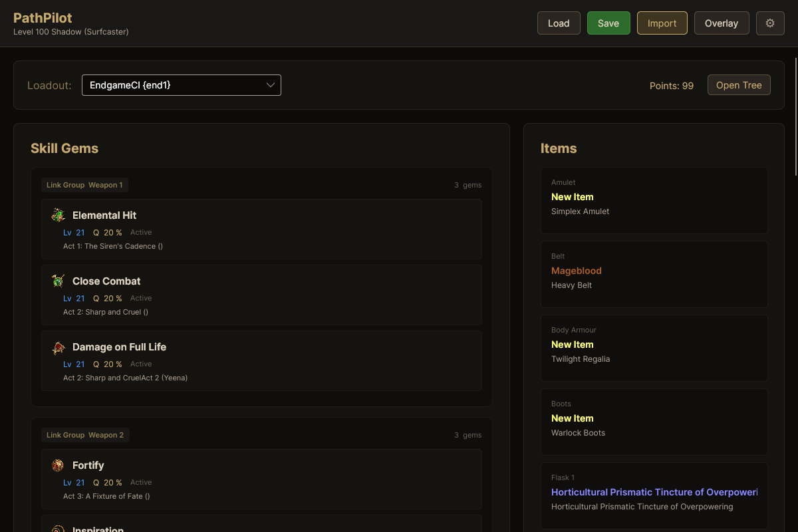Screen dimensions: 798x532
Task: Open the passive skill tree
Action: 738,84
